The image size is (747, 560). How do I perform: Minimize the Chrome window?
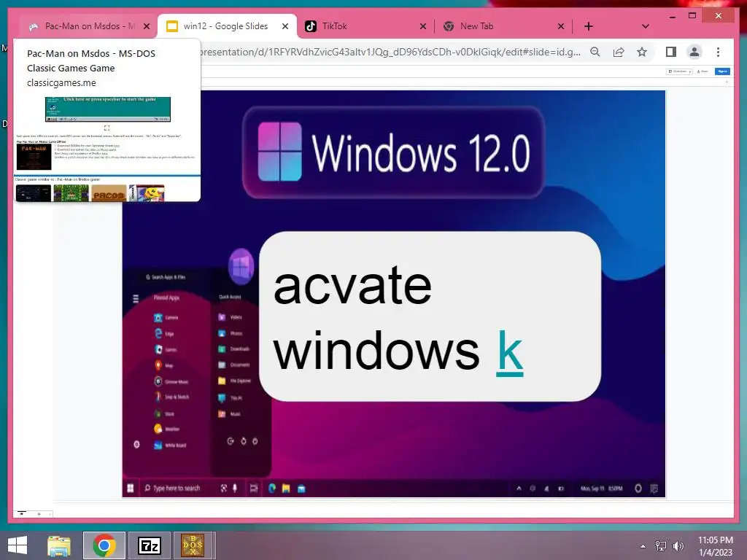[673, 16]
